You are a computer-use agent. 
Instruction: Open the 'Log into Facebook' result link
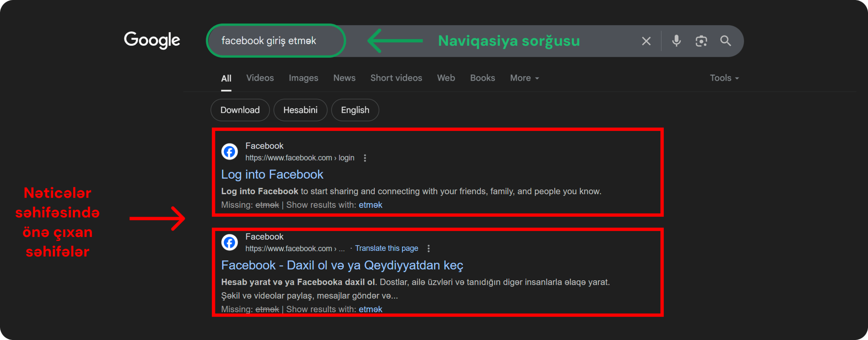tap(272, 175)
